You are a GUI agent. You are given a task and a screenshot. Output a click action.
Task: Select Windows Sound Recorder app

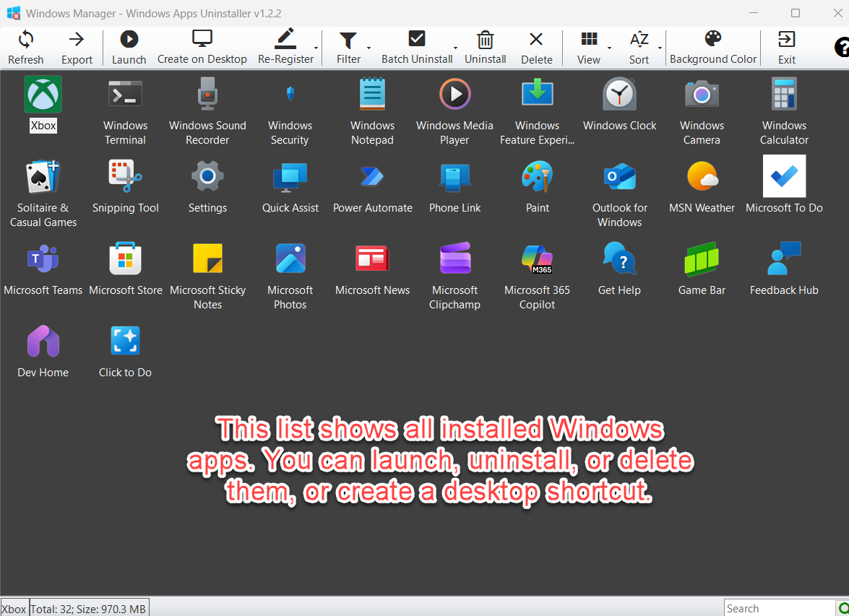207,111
